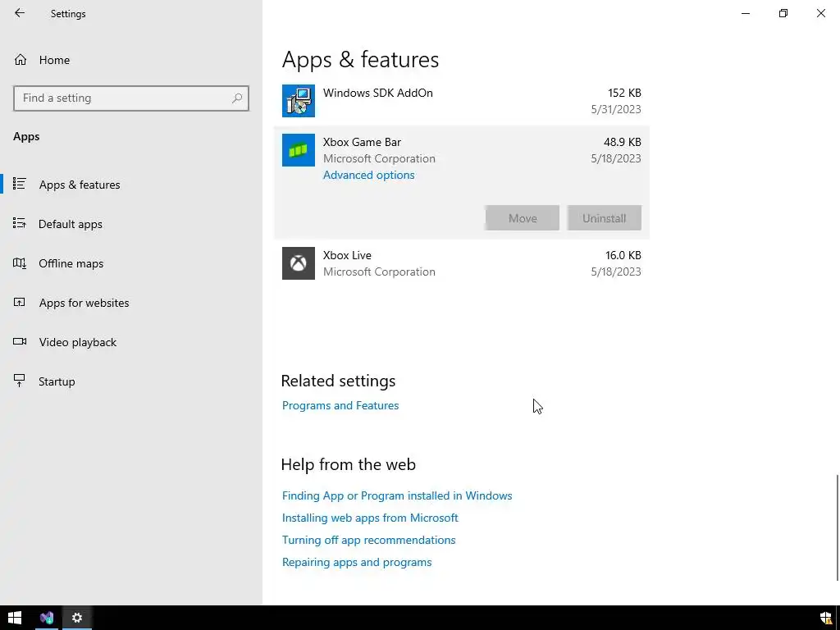Open Repairing apps and programs link
840x630 pixels.
[357, 562]
